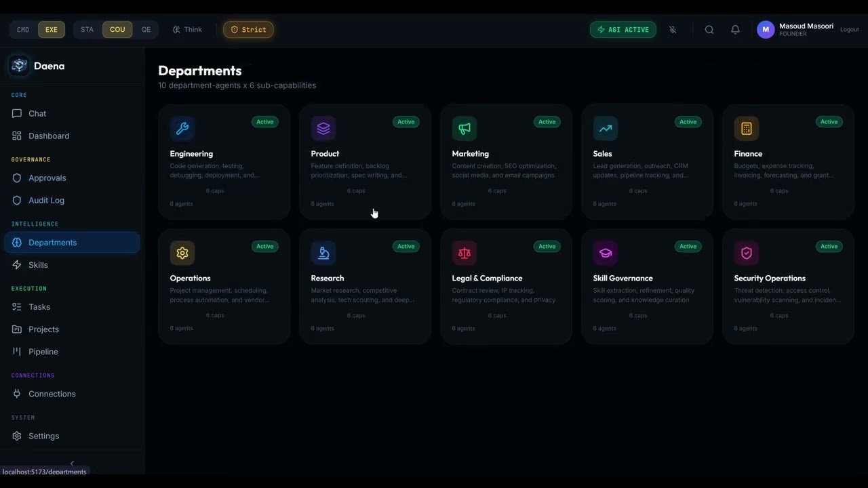Click the user avatar M
This screenshot has height=488, width=868.
coord(766,30)
